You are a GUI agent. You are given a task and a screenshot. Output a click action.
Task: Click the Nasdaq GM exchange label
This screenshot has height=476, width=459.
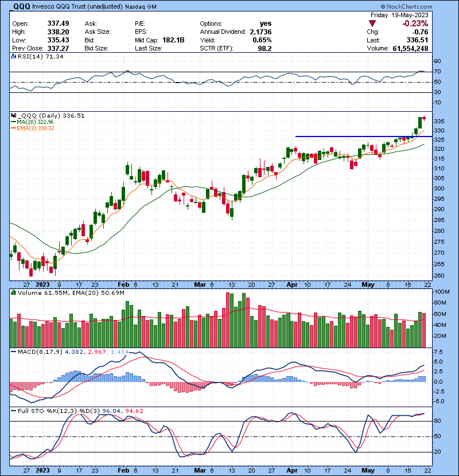click(x=141, y=7)
